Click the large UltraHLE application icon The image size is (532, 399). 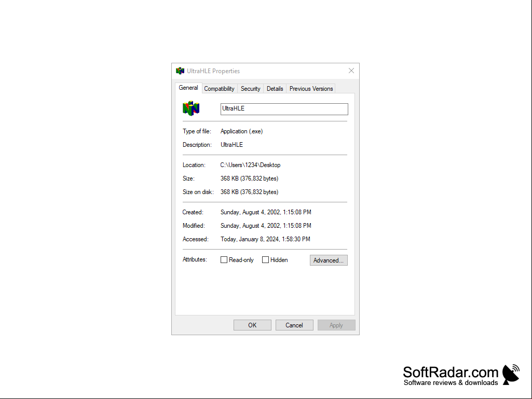tap(191, 108)
